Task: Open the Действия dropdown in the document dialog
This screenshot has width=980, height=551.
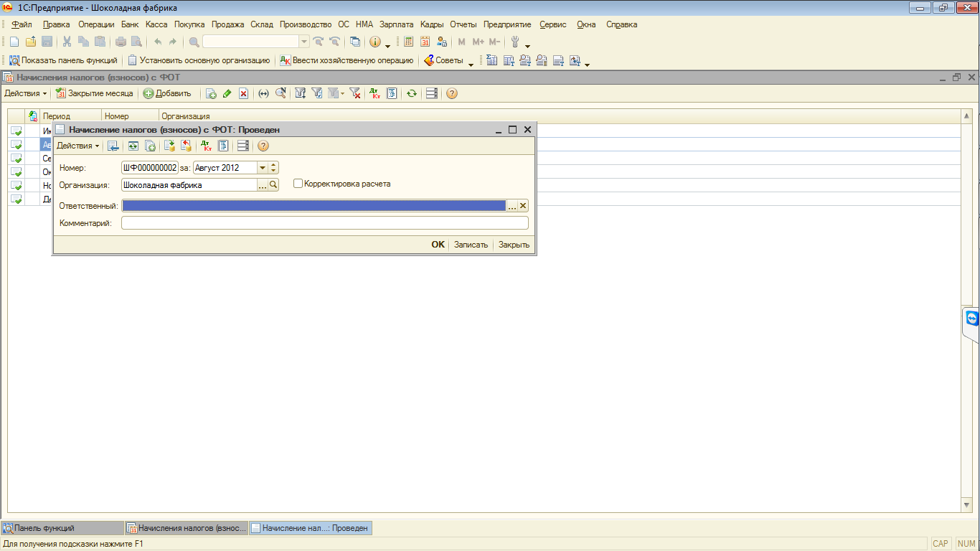Action: pos(77,146)
